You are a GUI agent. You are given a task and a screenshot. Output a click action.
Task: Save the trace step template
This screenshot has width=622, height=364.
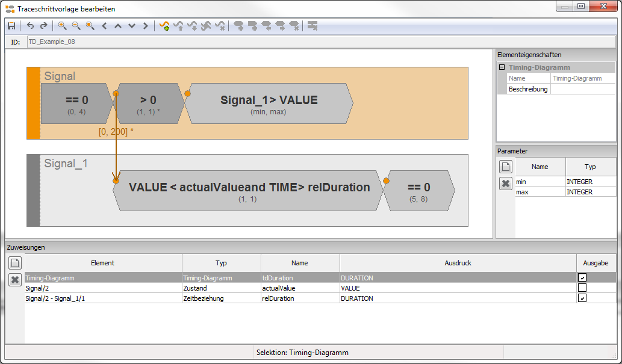coord(11,26)
